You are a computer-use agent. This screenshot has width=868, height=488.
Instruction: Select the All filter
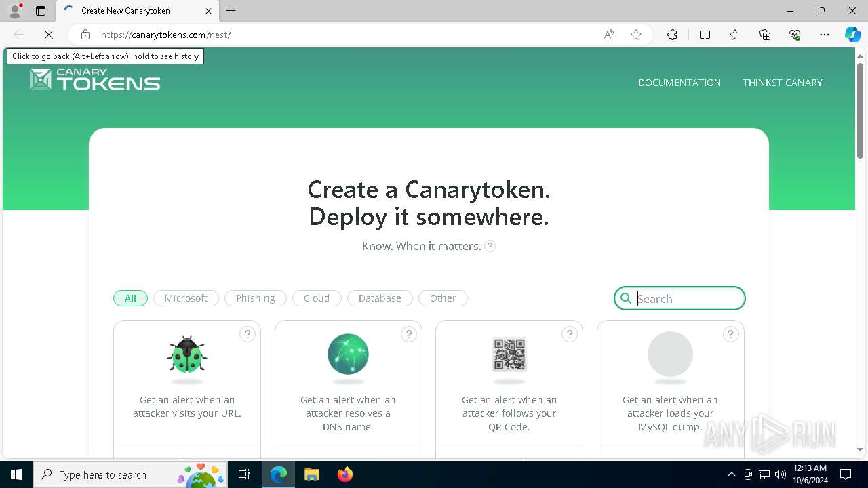click(130, 298)
